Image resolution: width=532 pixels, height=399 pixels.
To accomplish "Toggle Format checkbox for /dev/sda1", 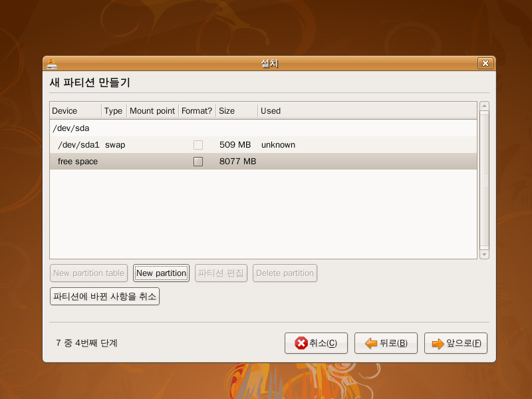I will pos(198,145).
